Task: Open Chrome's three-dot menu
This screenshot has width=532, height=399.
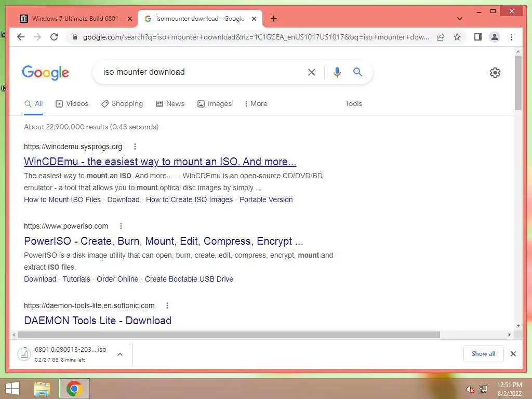Action: [511, 37]
